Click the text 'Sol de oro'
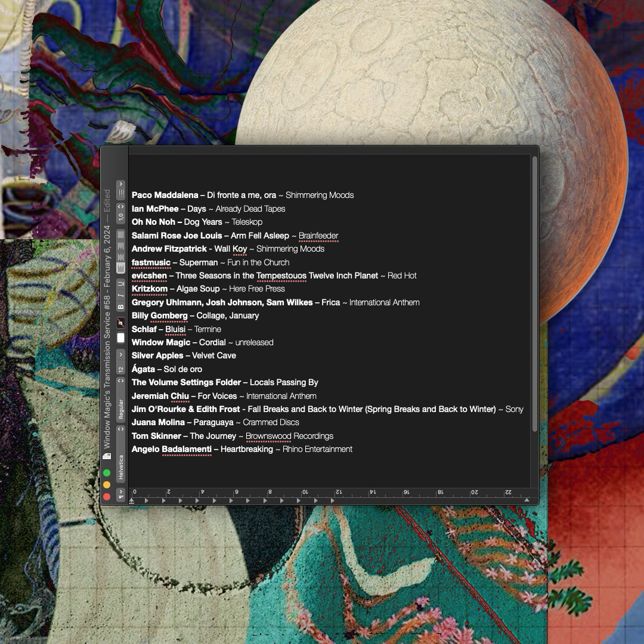Image resolution: width=644 pixels, height=644 pixels. pos(183,369)
